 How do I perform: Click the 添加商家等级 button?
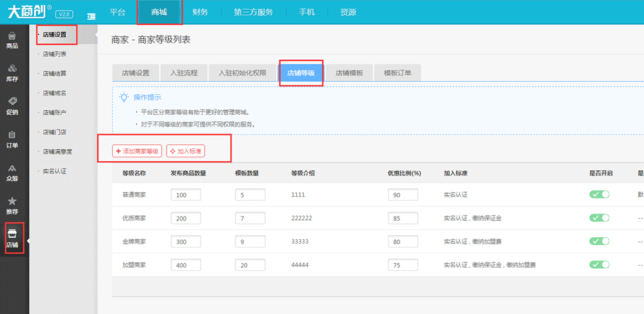137,151
